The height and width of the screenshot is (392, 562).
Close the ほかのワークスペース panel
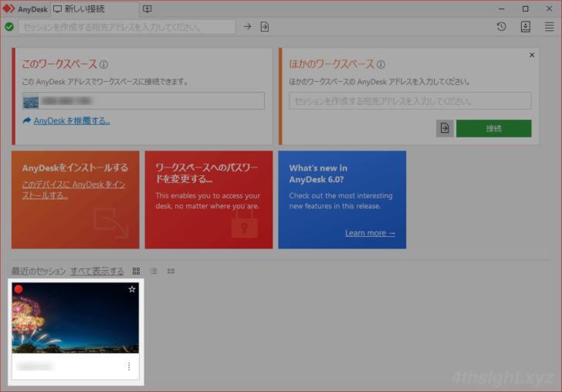532,55
